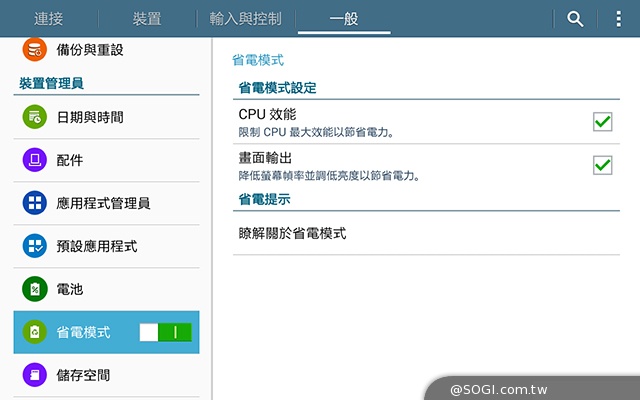Select the 省電模式 label in sidebar
Screen dimensions: 640x400
point(83,332)
